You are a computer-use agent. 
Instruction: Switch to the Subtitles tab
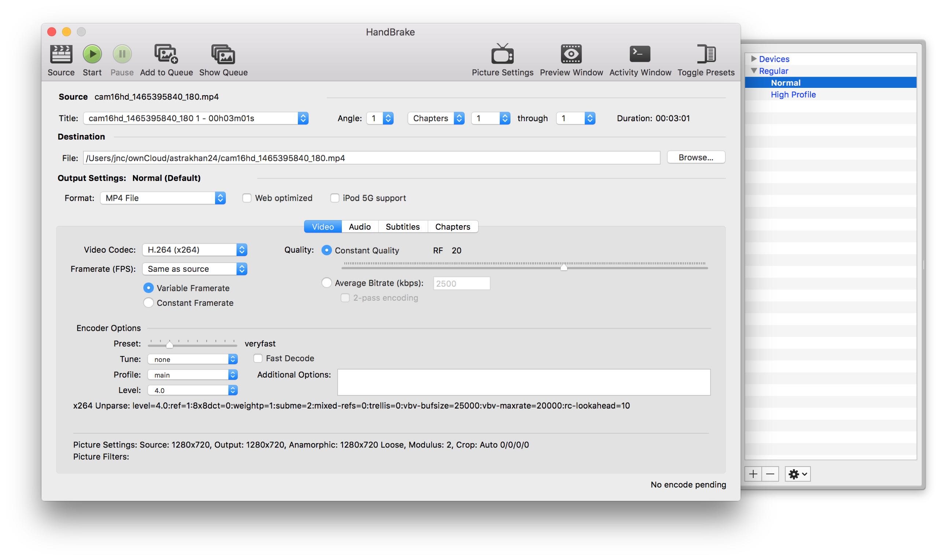[403, 227]
